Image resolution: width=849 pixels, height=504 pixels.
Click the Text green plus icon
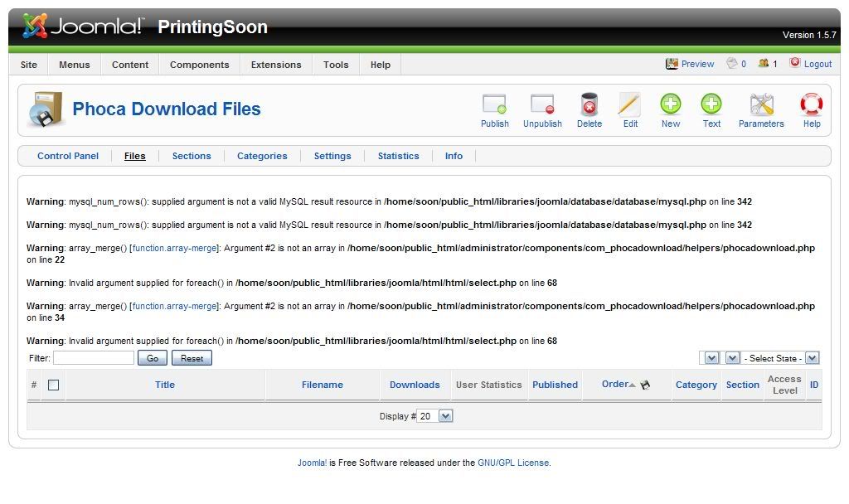coord(711,104)
